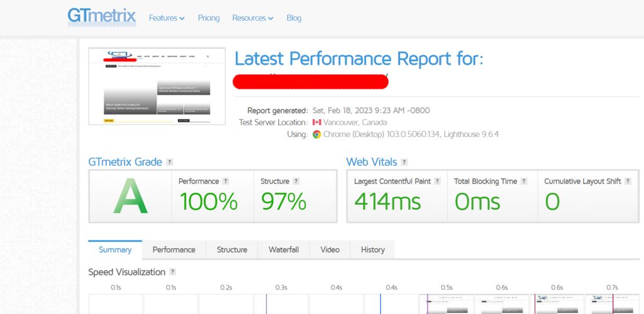Click help icon for Largest Contentful Paint

point(438,181)
